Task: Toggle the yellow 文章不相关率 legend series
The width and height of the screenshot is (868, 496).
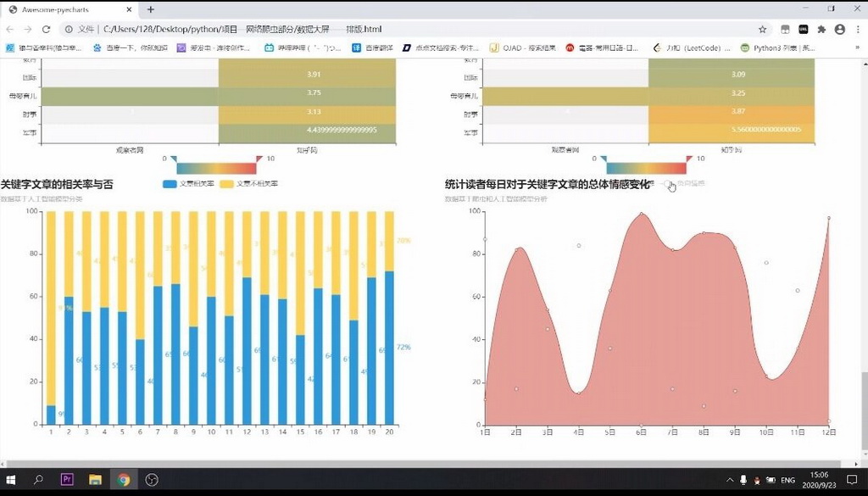Action: [x=249, y=184]
